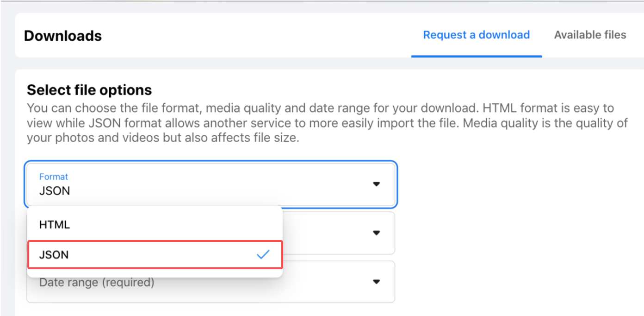Switch to the Available files tab
644x316 pixels.
click(x=590, y=35)
